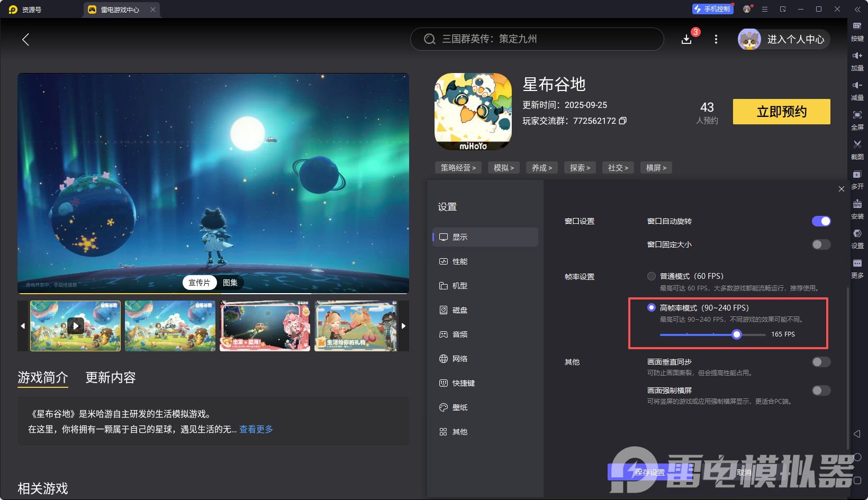Turn on 画面垂直同步 vertical sync
868x500 pixels.
(821, 362)
